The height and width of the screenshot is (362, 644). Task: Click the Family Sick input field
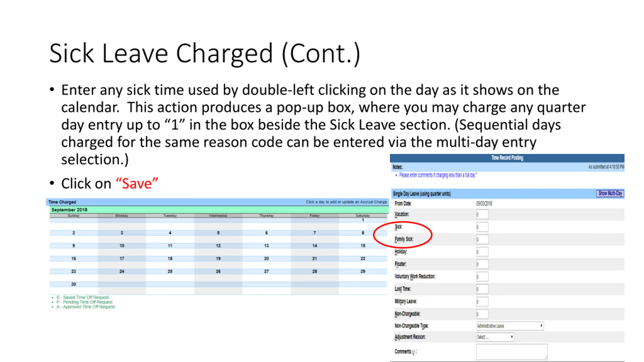(x=482, y=239)
